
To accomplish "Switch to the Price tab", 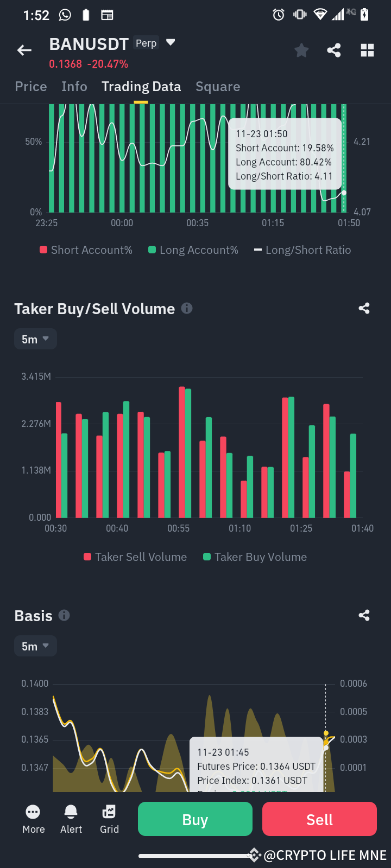I will point(30,86).
